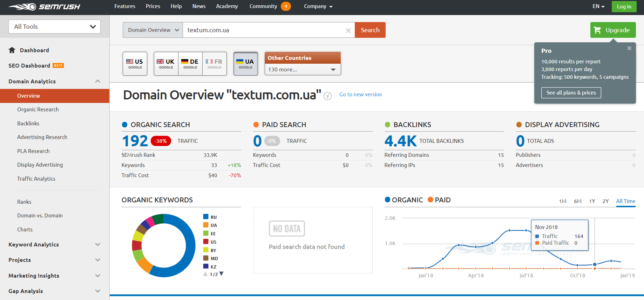Screen dimensions: 644x300
Task: Click the info icon beside Domain Overview title
Action: (x=327, y=96)
